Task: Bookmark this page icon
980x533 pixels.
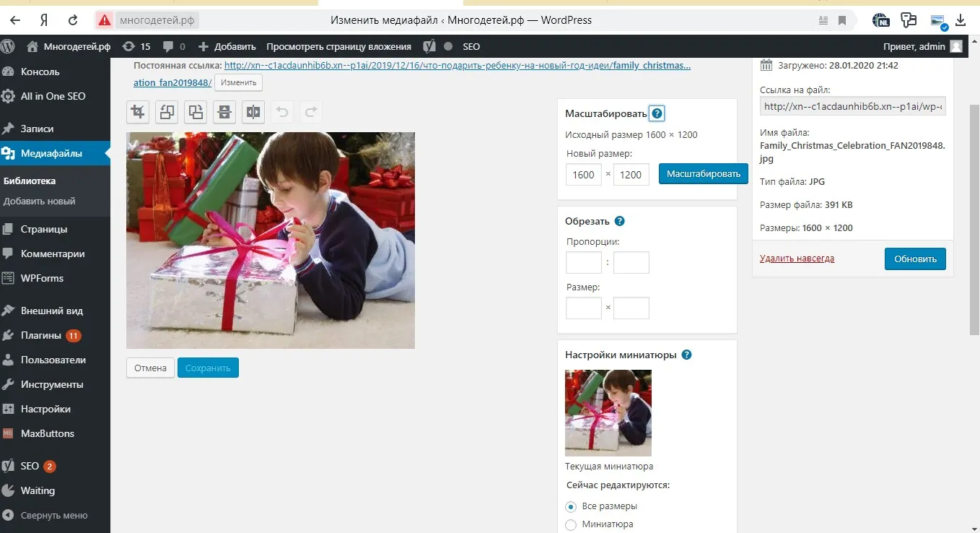Action: [x=842, y=20]
